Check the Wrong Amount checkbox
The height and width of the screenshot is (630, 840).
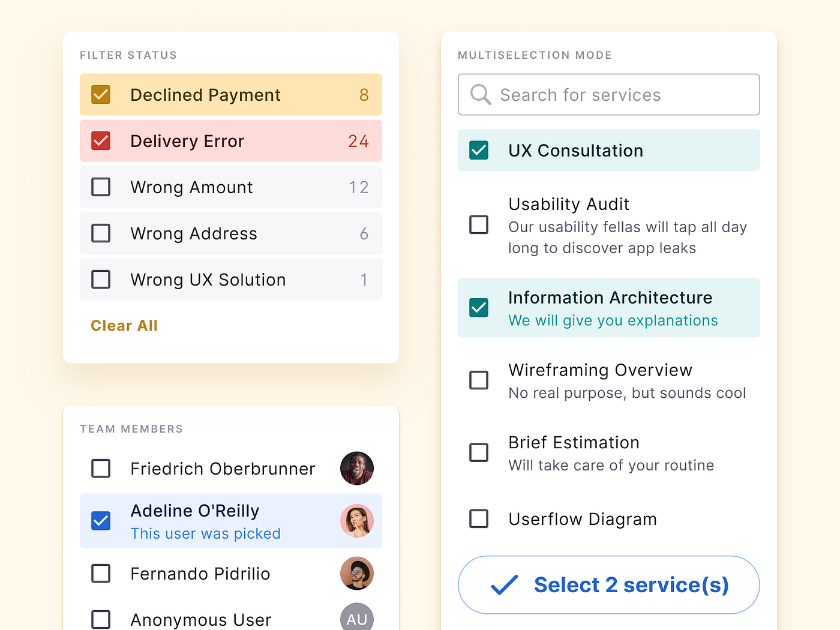[101, 187]
